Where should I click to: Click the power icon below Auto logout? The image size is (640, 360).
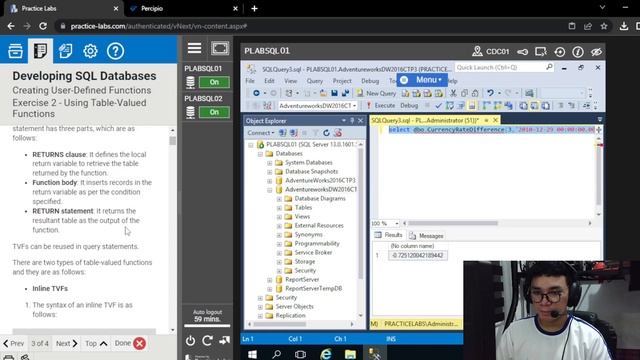[190, 340]
